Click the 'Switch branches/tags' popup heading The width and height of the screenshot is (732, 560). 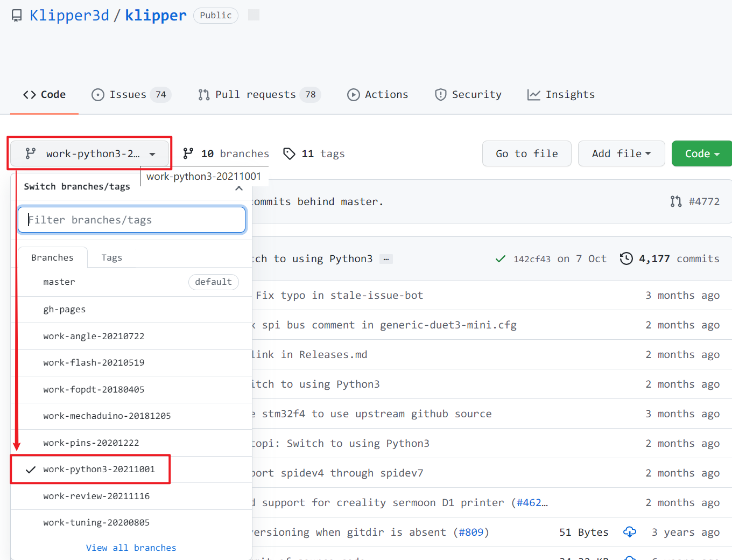tap(77, 186)
